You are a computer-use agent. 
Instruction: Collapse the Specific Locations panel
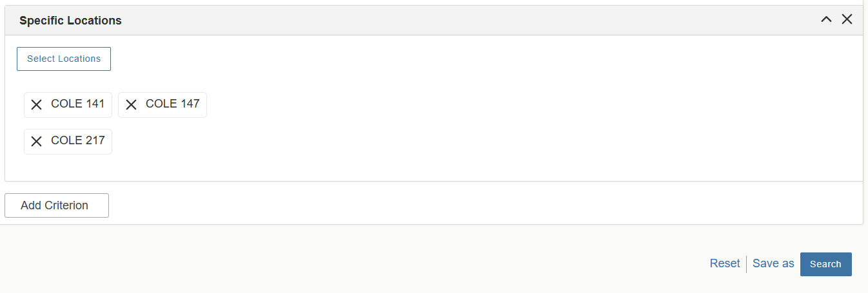click(x=826, y=20)
